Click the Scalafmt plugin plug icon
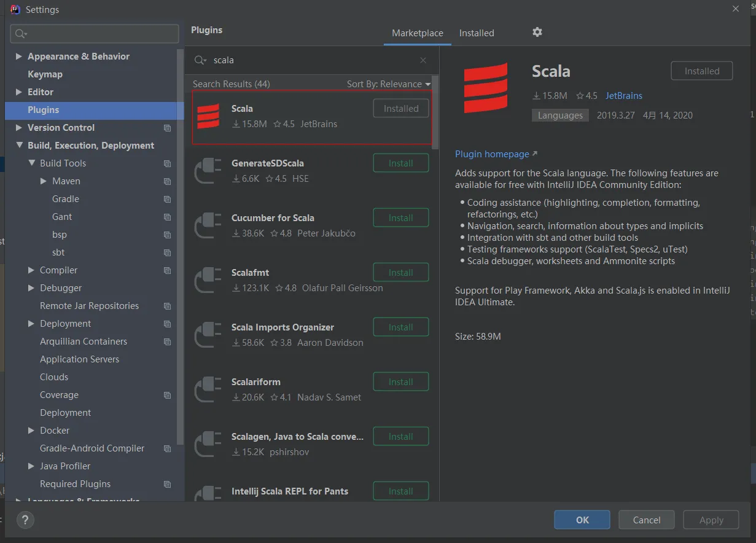 click(208, 280)
